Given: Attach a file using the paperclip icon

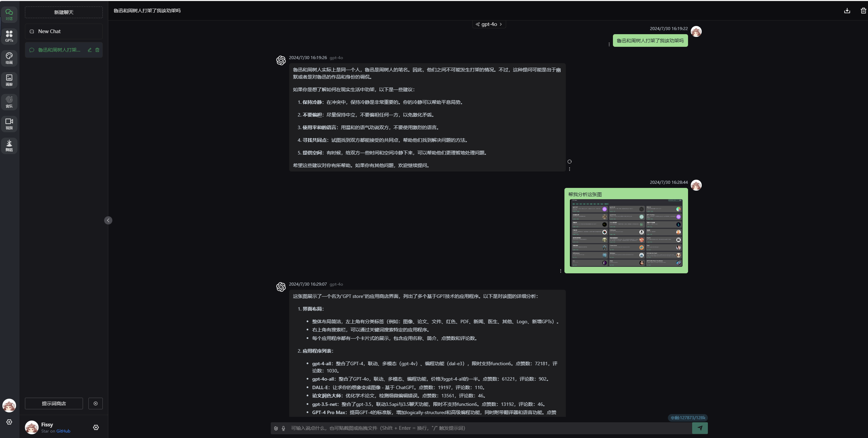Looking at the screenshot, I should (276, 428).
